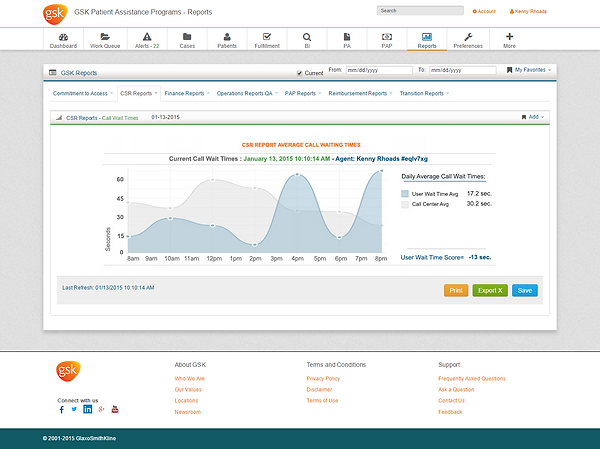Viewport: 600px width, 449px height.
Task: Click the User Wait Time Avg legend swatch
Action: point(405,194)
